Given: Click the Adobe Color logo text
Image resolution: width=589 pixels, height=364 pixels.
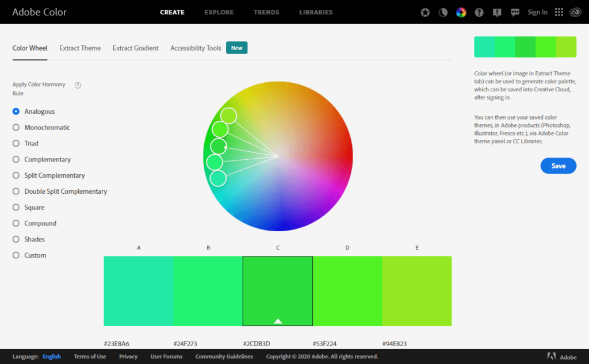Looking at the screenshot, I should pyautogui.click(x=40, y=12).
